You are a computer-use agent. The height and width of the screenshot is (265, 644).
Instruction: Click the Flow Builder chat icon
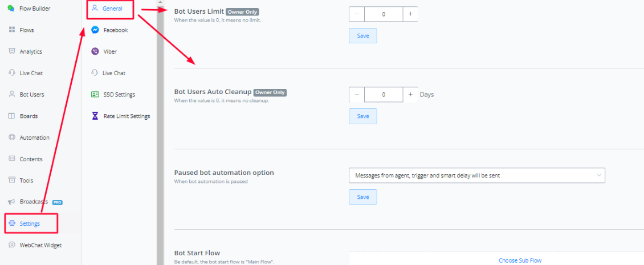pos(11,9)
